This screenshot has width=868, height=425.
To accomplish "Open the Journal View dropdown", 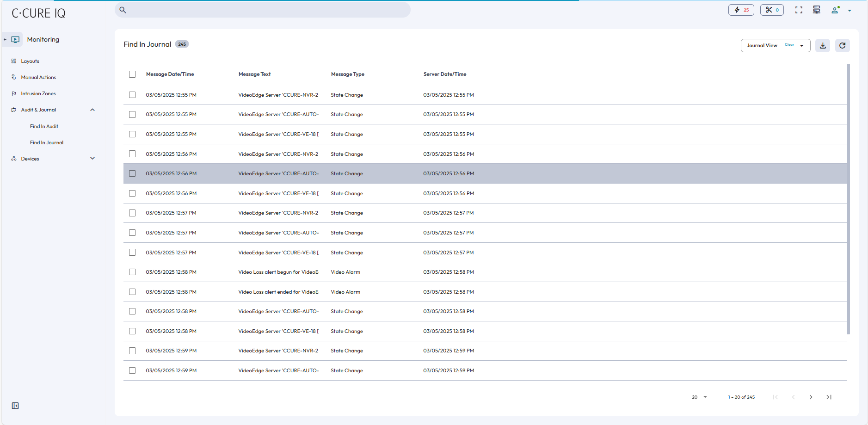I will [x=802, y=45].
